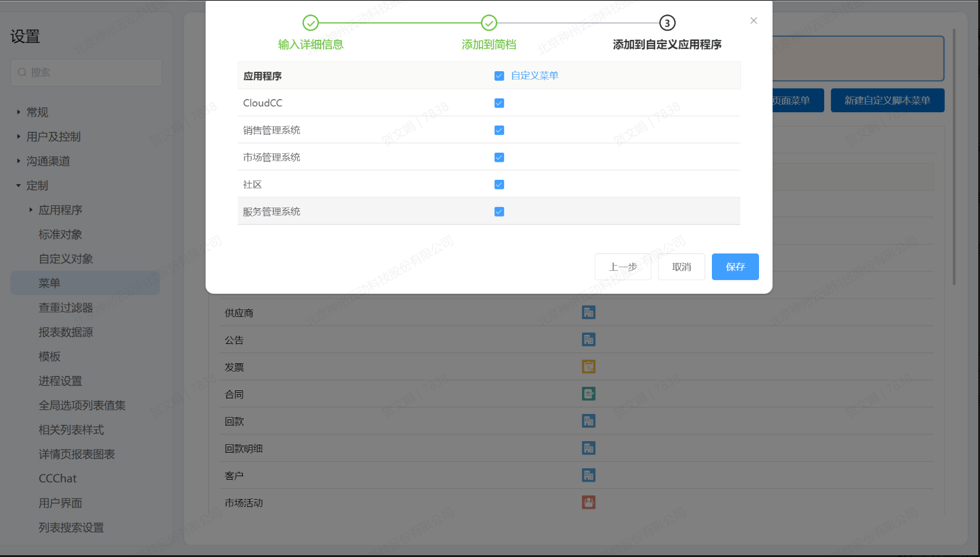The image size is (980, 557).
Task: Toggle the 自定义菜单 select-all checkbox
Action: [x=499, y=76]
